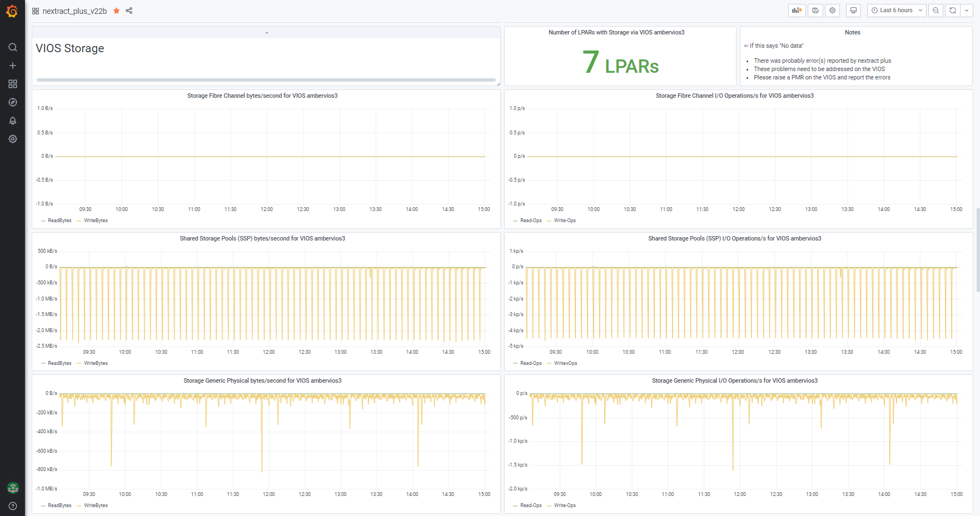Share dashboard using the share icon
The height and width of the screenshot is (516, 980).
(129, 11)
